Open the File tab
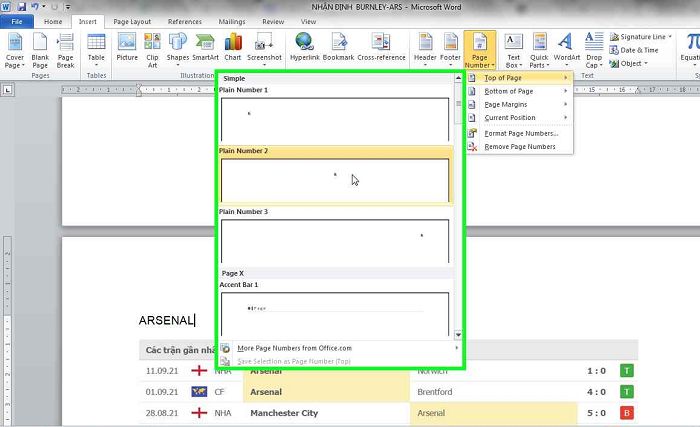This screenshot has height=427, width=700. pos(17,21)
